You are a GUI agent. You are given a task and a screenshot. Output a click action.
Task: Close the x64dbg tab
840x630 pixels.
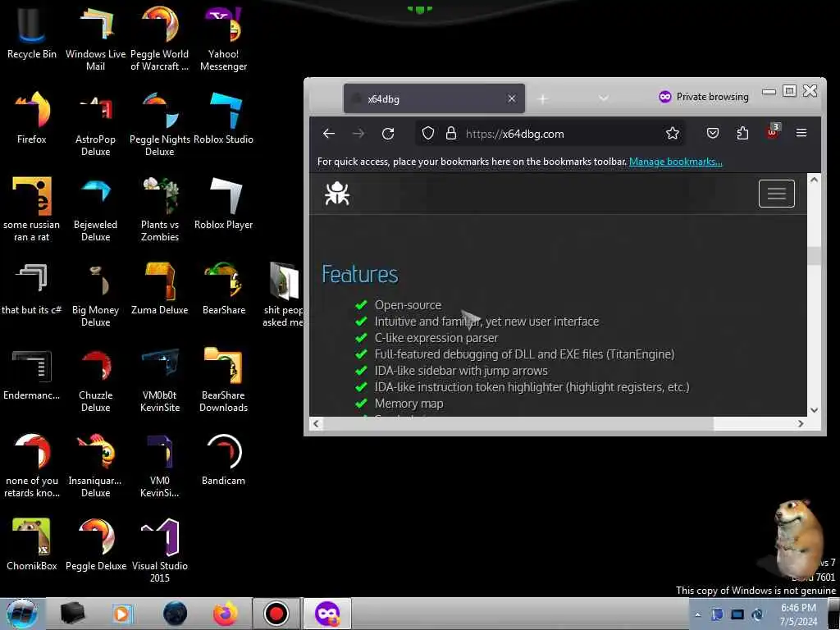512,98
